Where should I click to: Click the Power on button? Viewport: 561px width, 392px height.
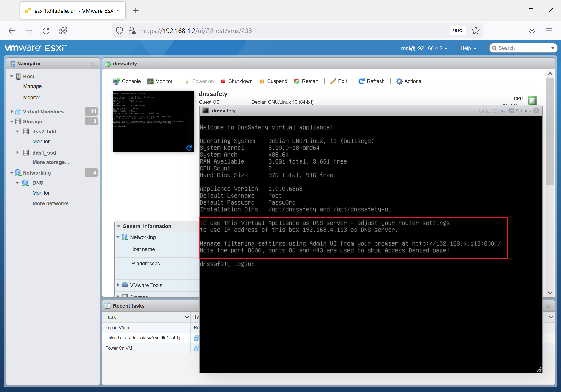pos(199,81)
